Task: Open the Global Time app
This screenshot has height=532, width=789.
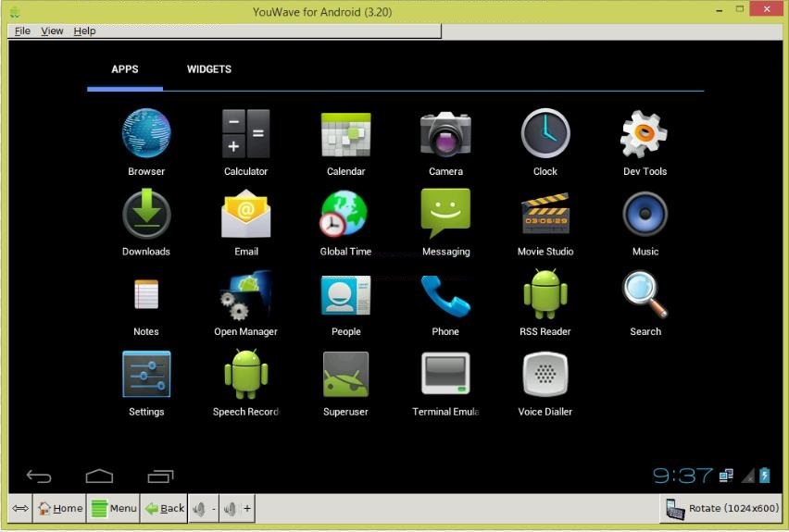Action: pyautogui.click(x=344, y=214)
